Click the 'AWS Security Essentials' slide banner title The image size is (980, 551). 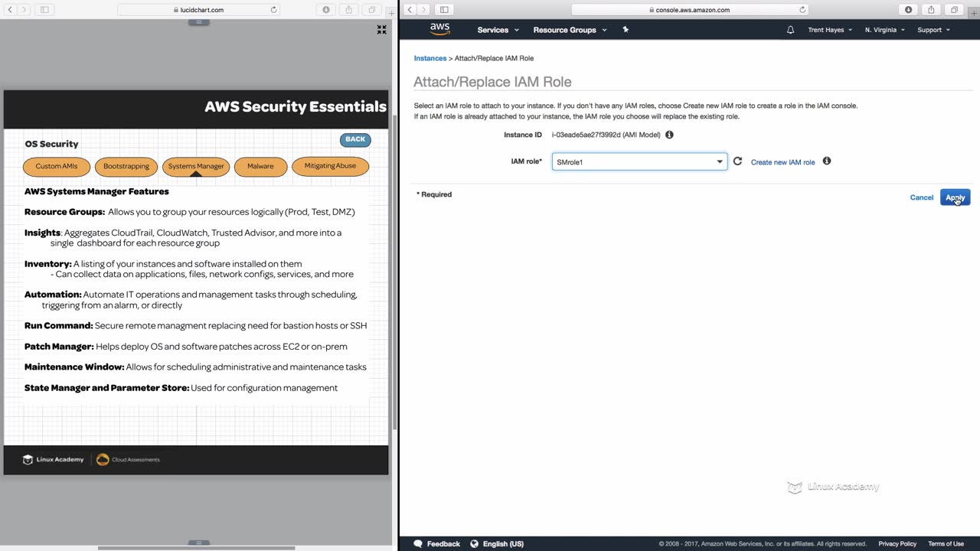pos(296,106)
